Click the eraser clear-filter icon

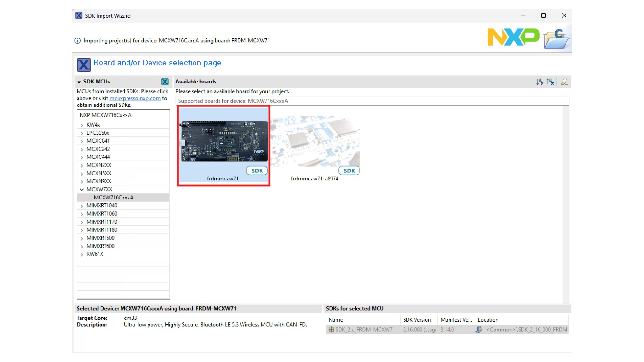point(564,82)
